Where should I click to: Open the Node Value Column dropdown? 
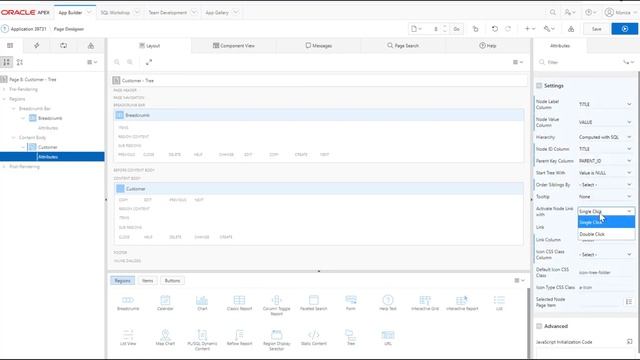[605, 122]
